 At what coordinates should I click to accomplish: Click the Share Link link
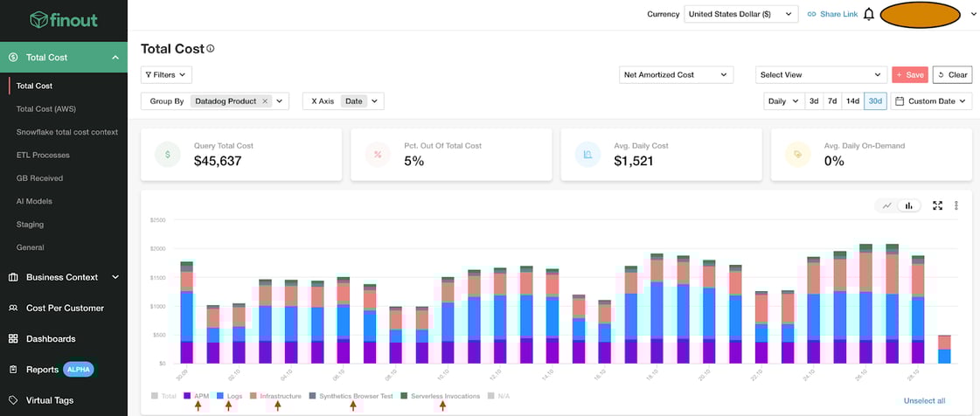pos(832,14)
